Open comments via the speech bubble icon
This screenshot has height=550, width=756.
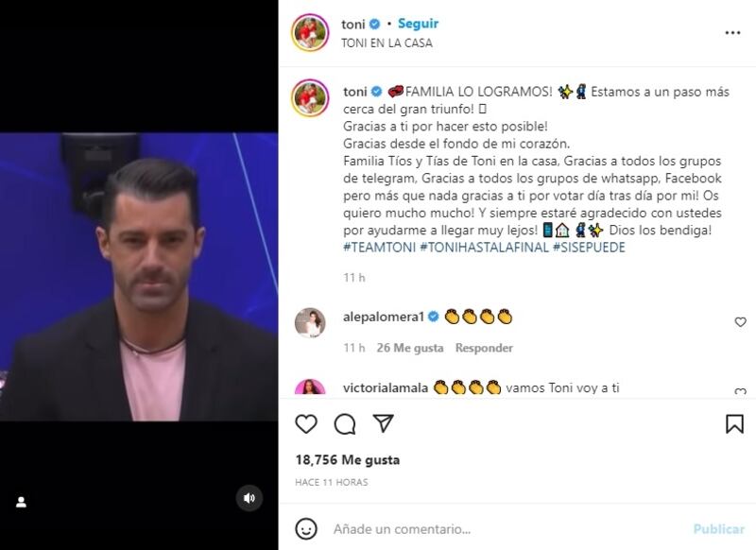click(345, 424)
